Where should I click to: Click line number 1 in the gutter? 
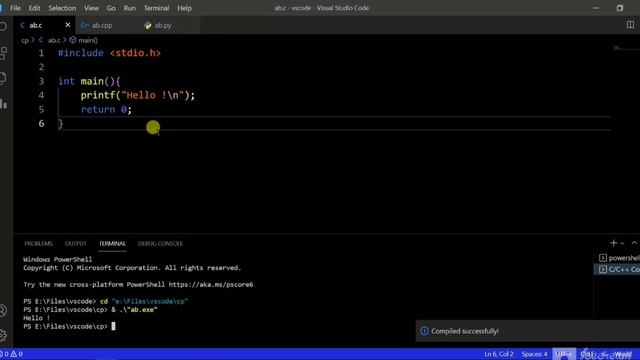pos(41,53)
